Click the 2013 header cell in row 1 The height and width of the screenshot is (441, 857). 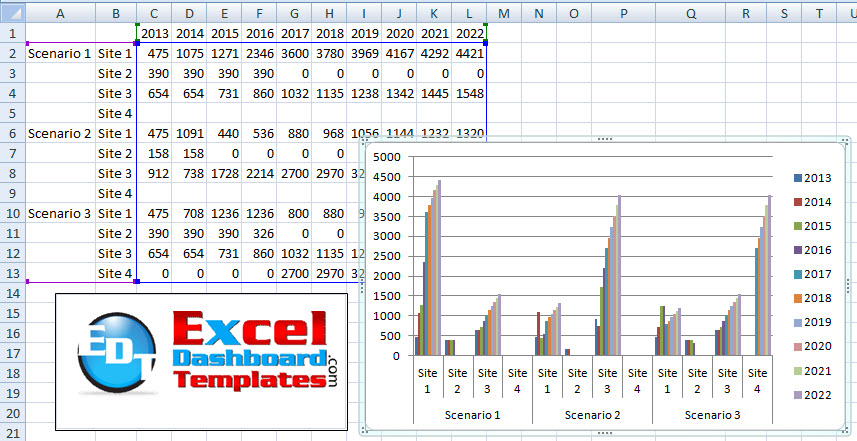(154, 33)
